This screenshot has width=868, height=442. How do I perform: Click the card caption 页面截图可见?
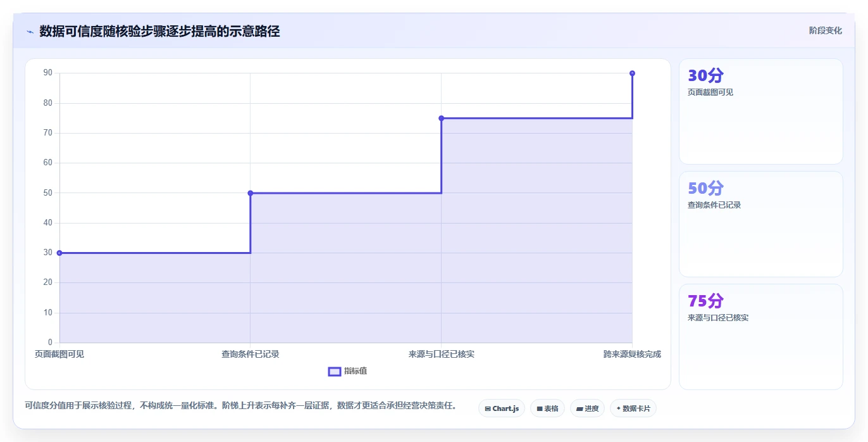pos(710,92)
